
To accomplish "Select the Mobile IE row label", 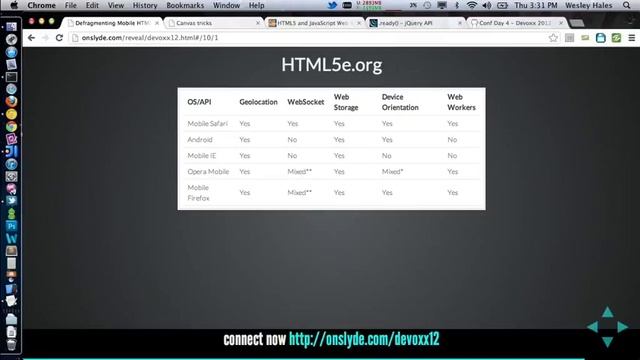I will [202, 156].
